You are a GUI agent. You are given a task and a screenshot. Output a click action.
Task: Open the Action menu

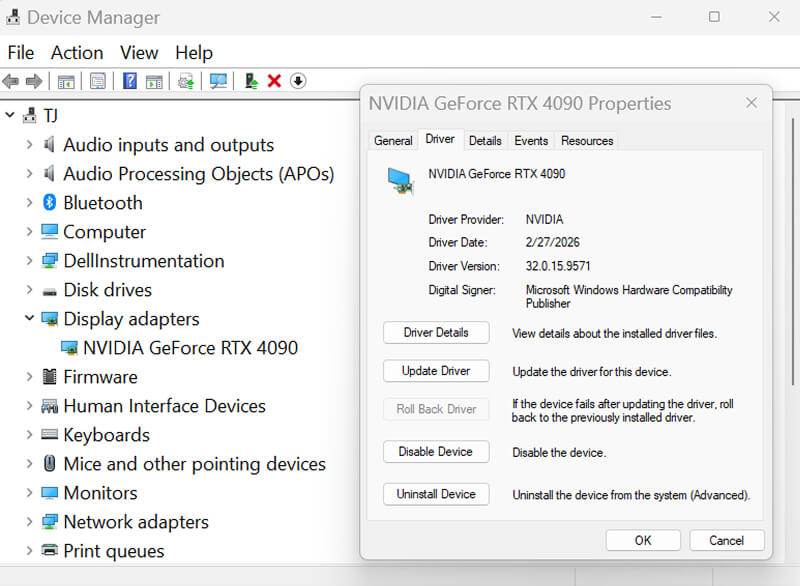77,52
